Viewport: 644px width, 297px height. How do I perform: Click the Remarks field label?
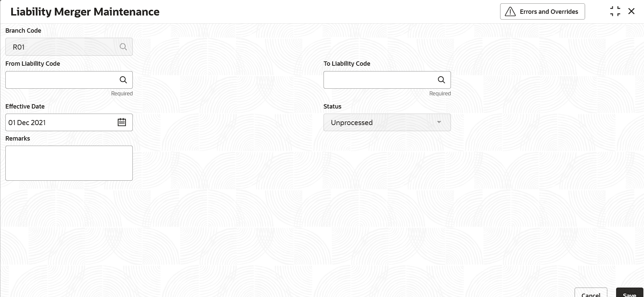coord(18,139)
